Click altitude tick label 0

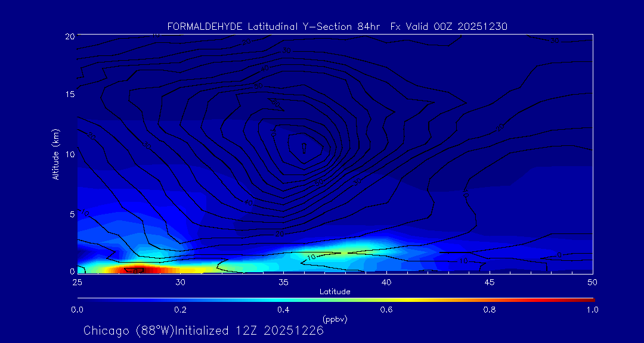click(x=72, y=271)
